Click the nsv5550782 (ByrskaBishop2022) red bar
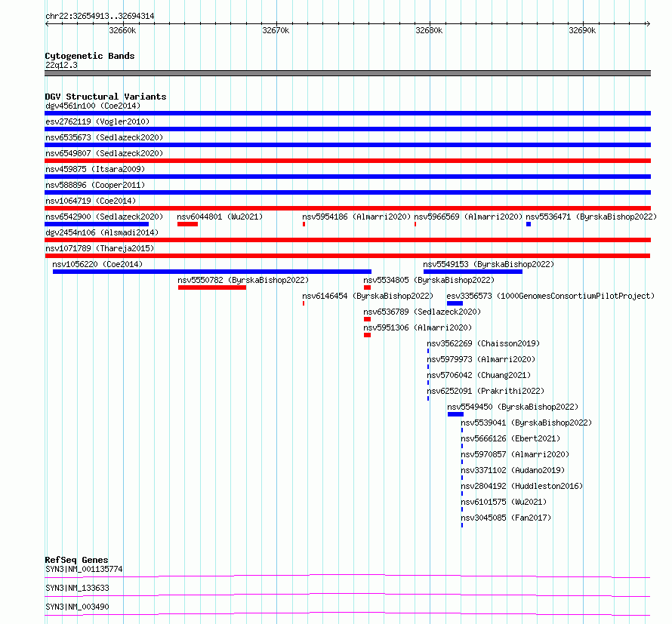672x624 pixels. click(x=212, y=287)
